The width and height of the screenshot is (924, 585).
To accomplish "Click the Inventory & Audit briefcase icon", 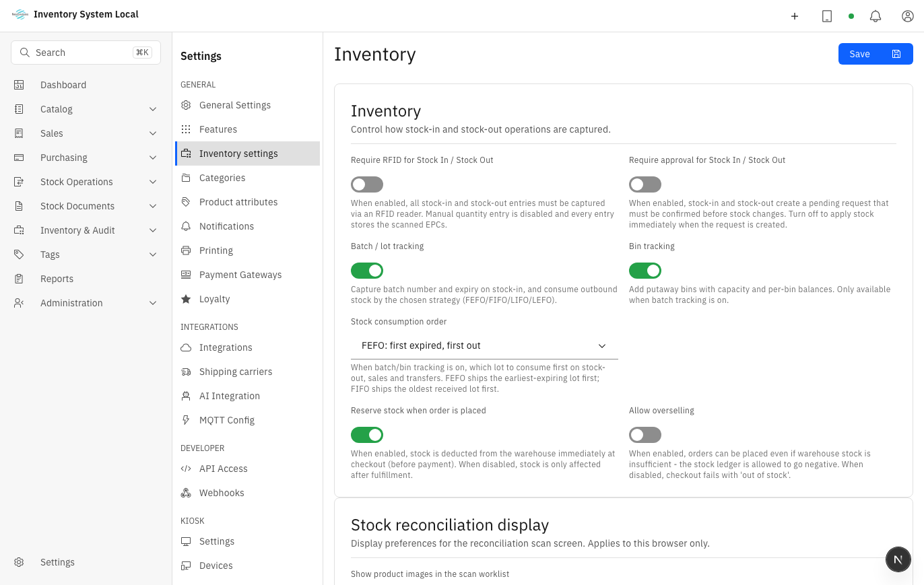I will click(x=19, y=230).
